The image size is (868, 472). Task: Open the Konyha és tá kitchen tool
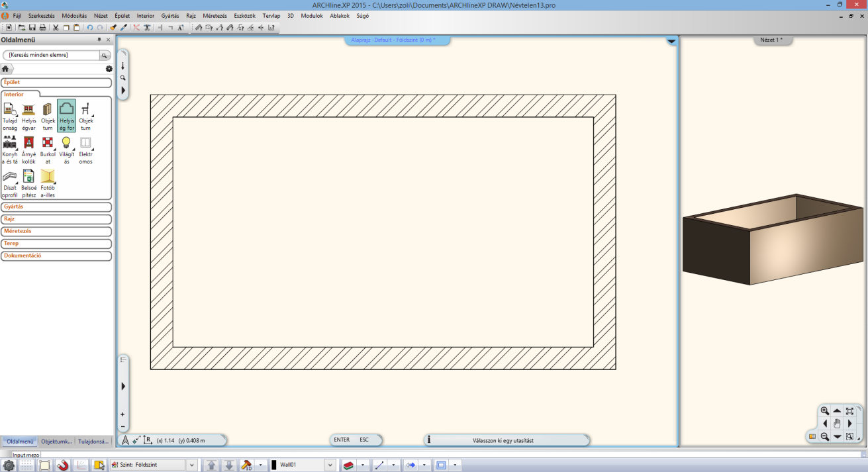pyautogui.click(x=10, y=150)
